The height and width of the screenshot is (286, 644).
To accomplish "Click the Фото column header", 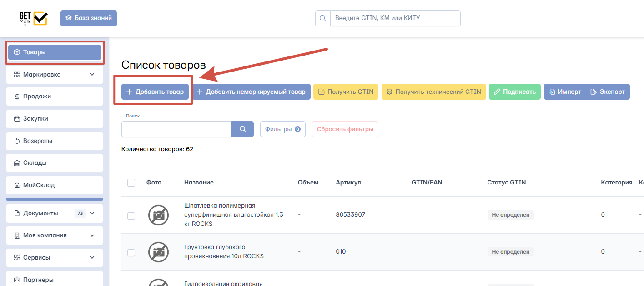I will [x=154, y=182].
